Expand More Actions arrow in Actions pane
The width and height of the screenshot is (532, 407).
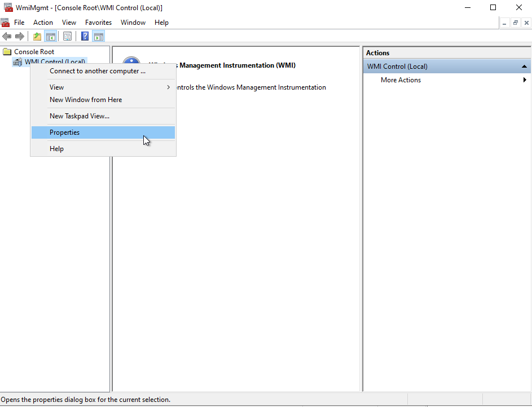[x=525, y=80]
